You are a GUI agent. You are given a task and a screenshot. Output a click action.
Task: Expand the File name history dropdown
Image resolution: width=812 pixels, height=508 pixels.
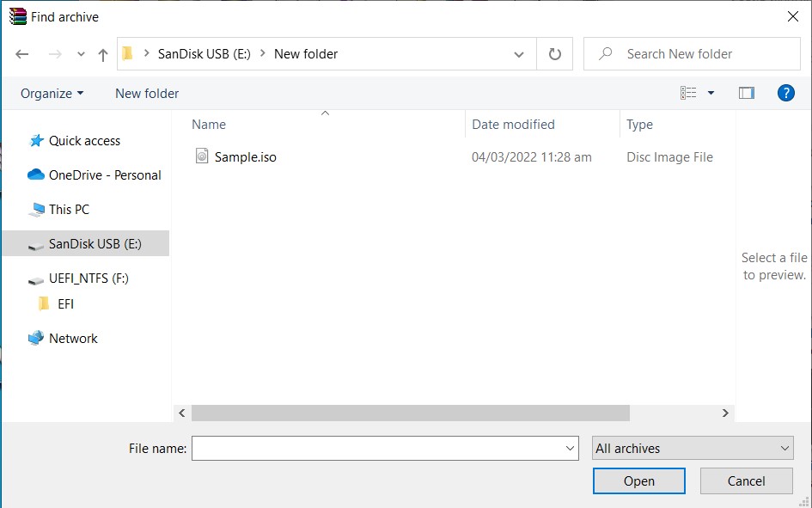pyautogui.click(x=571, y=449)
